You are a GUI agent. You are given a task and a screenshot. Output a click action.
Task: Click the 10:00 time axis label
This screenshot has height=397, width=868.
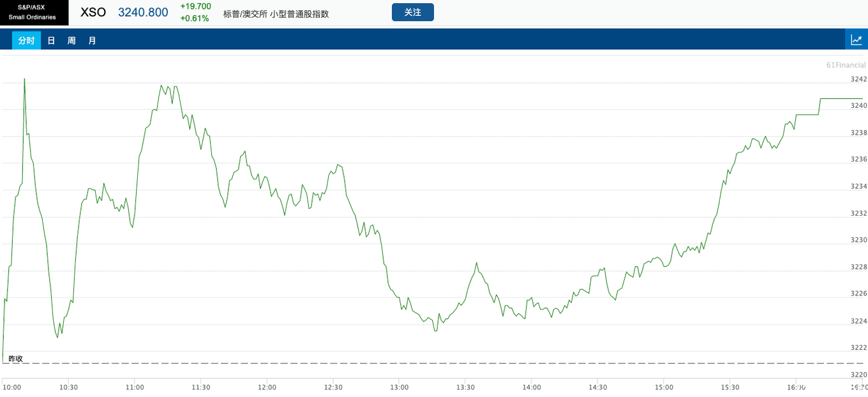12,387
